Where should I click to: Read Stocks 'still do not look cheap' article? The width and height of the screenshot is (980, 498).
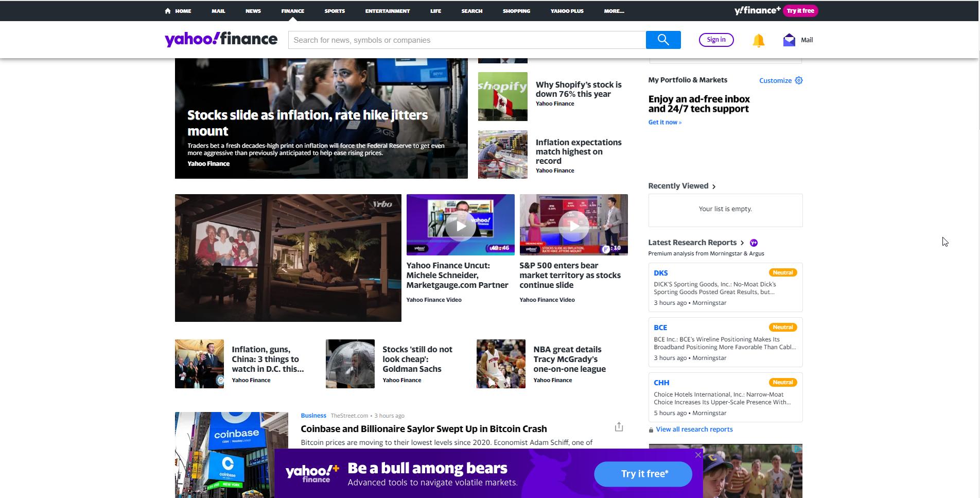pos(417,359)
